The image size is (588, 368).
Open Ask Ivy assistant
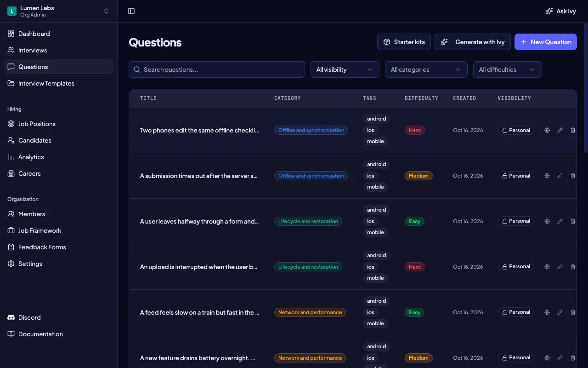pyautogui.click(x=561, y=11)
